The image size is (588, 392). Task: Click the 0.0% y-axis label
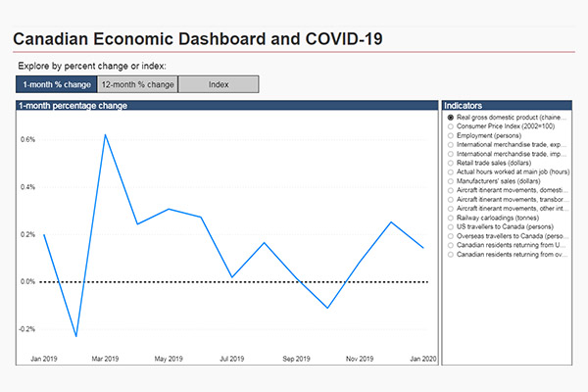27,281
